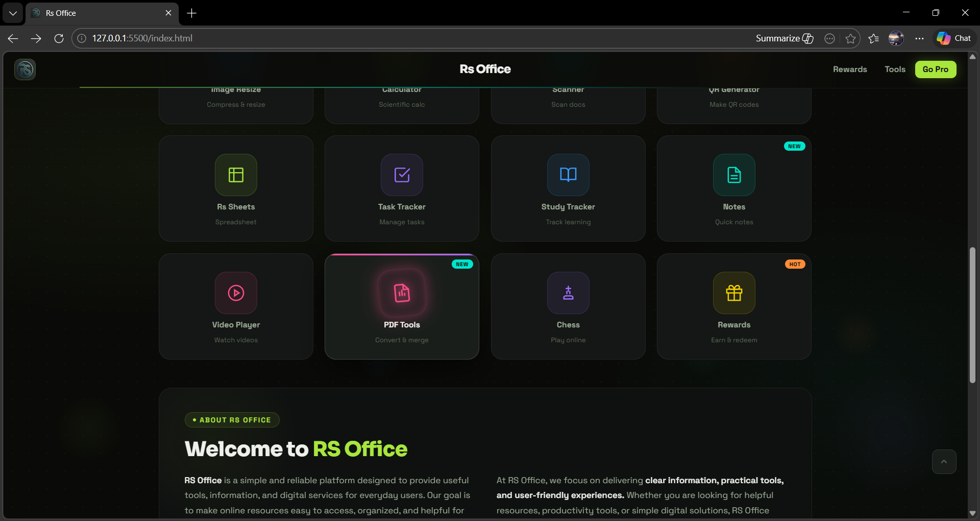The image size is (980, 521).
Task: Open the tab search dropdown arrow
Action: (x=12, y=13)
